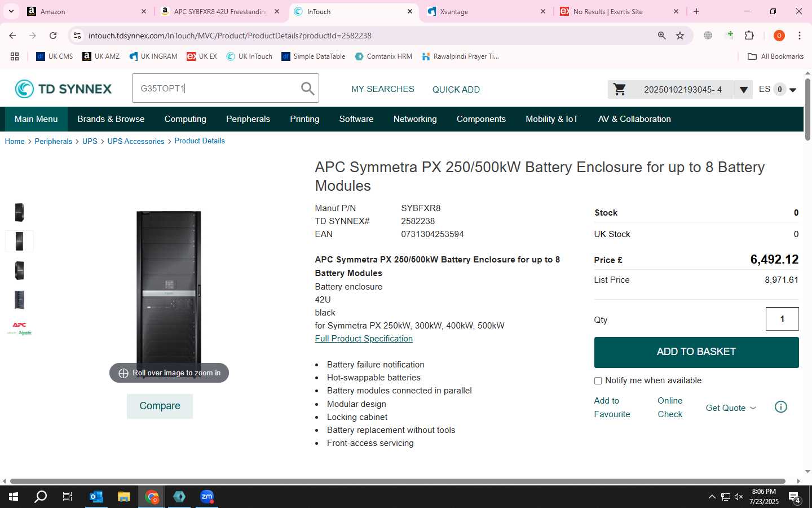This screenshot has height=508, width=812.
Task: Open Task View in the taskbar
Action: click(68, 497)
